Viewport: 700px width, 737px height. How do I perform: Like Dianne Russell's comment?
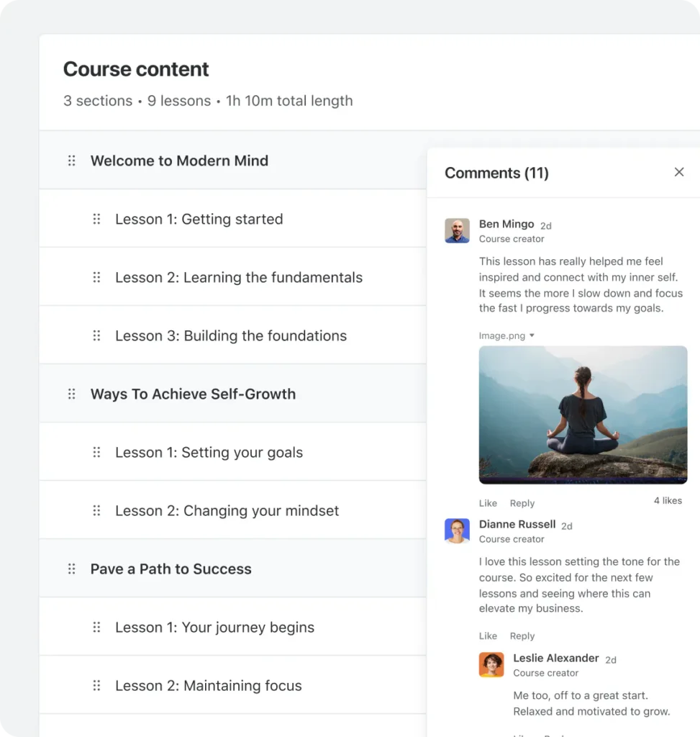pyautogui.click(x=488, y=636)
